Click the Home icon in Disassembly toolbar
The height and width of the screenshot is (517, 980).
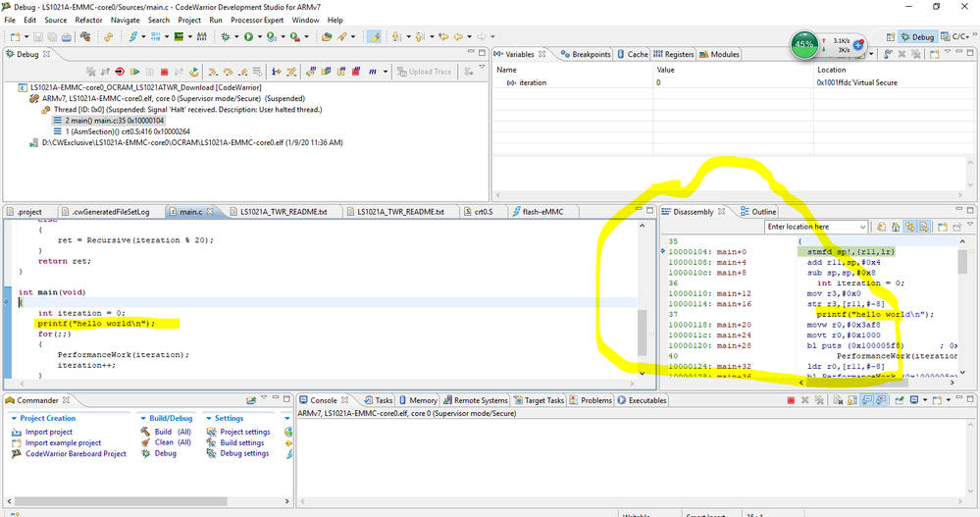click(895, 227)
